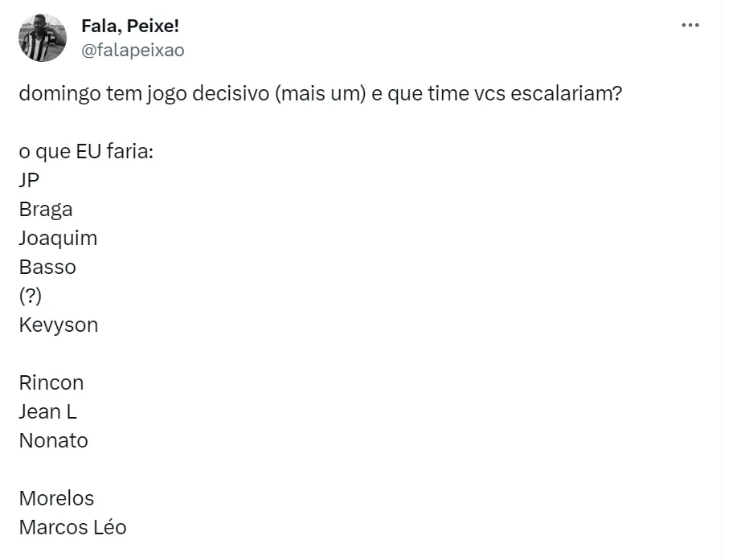Click the "Marcos Léo" line

(x=72, y=527)
